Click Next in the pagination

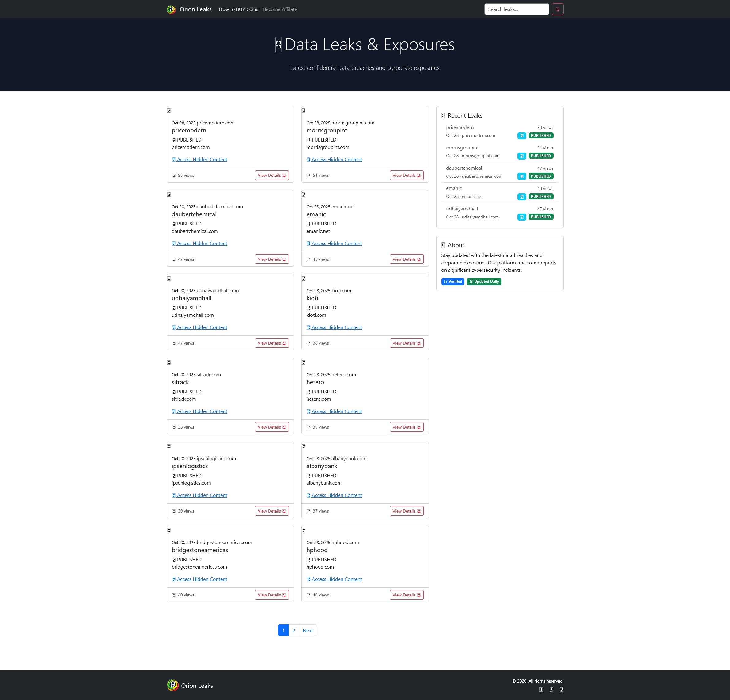pyautogui.click(x=308, y=630)
